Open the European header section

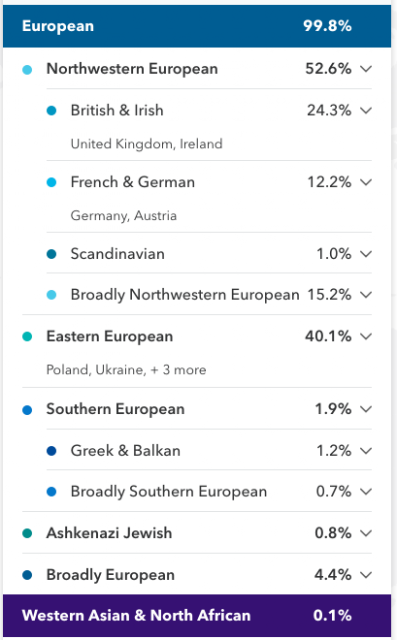[197, 26]
